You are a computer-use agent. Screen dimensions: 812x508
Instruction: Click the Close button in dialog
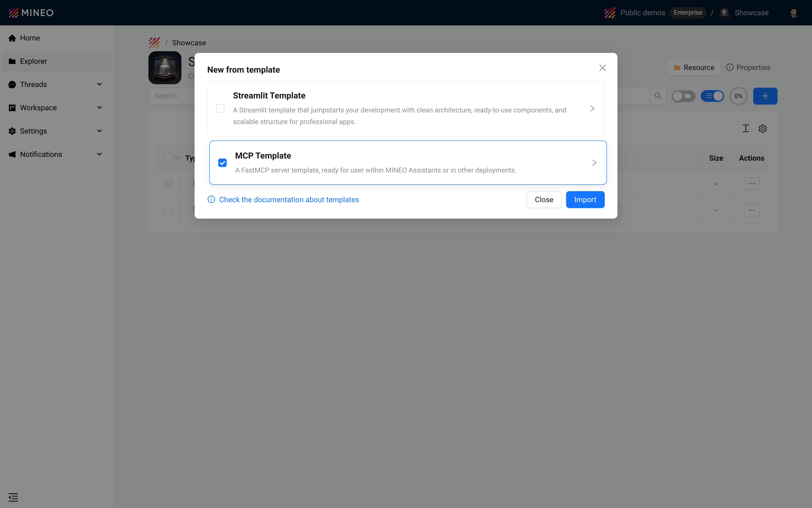pos(544,200)
